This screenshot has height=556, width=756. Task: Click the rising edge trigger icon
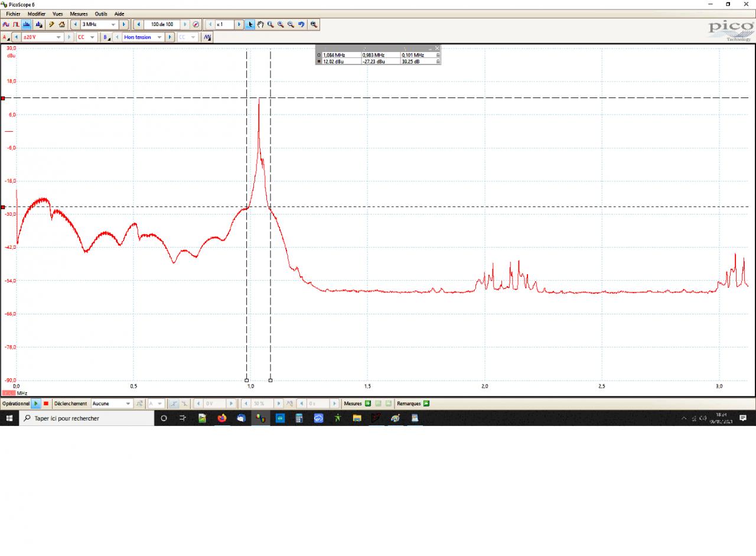(174, 404)
